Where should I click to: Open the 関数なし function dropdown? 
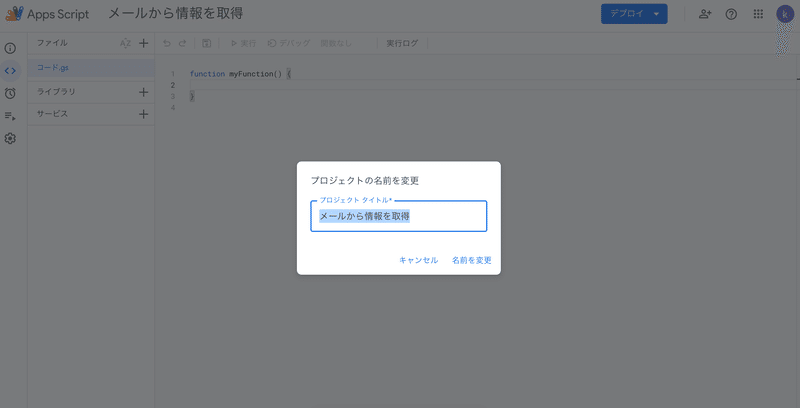pos(337,43)
